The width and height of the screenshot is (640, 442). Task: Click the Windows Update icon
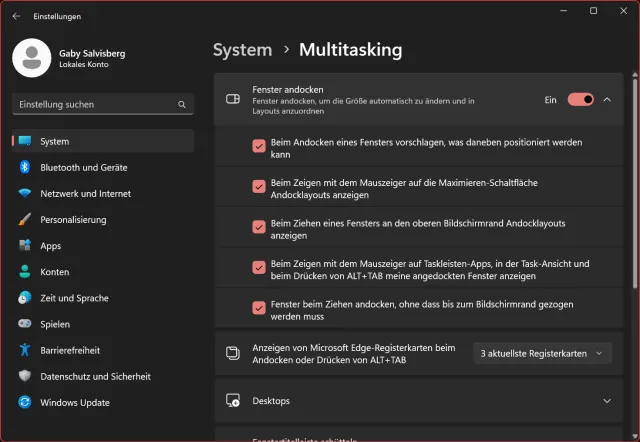pos(25,403)
